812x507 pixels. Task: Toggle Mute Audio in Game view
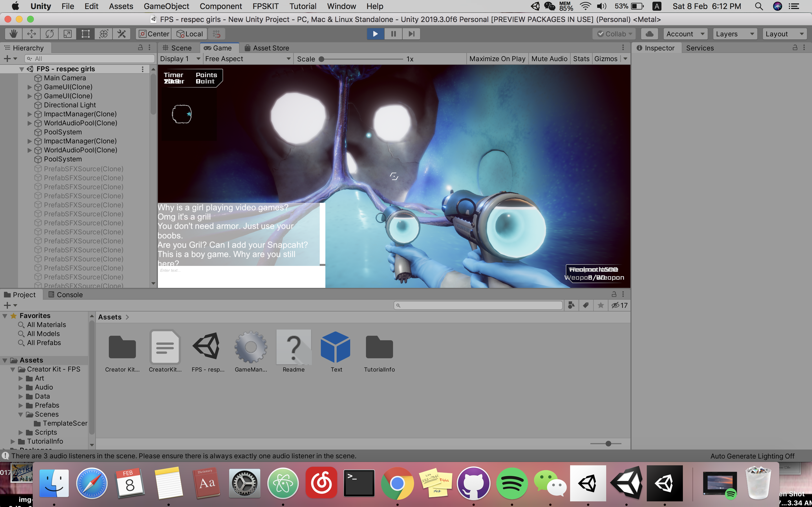[549, 59]
